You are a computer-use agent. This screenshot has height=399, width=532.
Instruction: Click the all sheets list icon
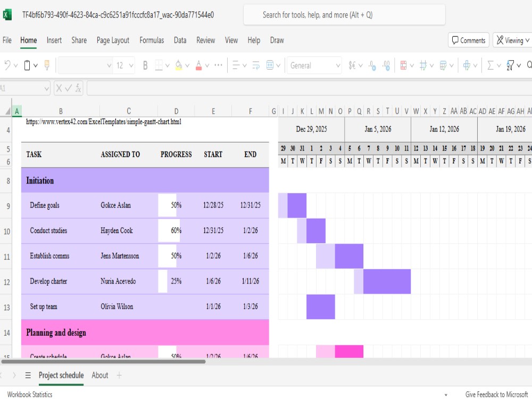point(28,375)
